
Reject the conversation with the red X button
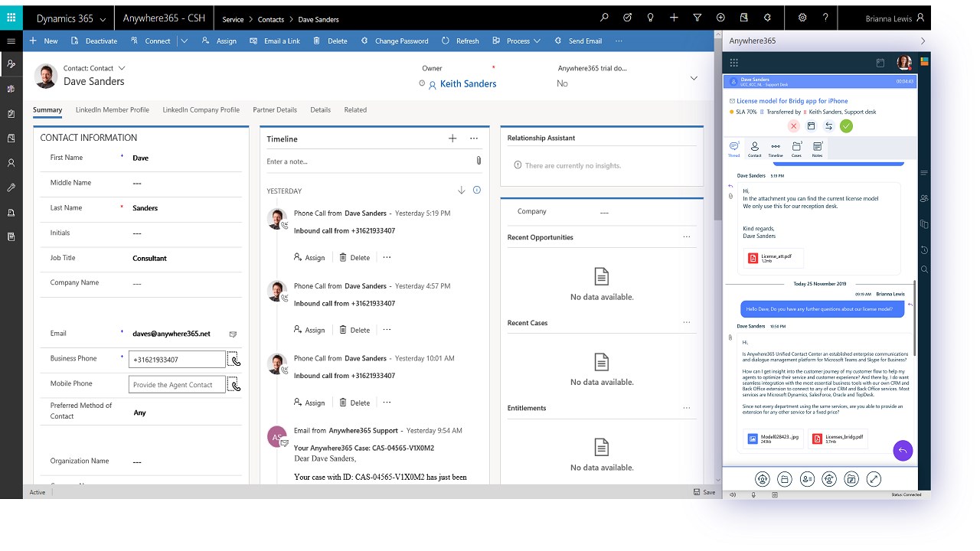(x=794, y=126)
